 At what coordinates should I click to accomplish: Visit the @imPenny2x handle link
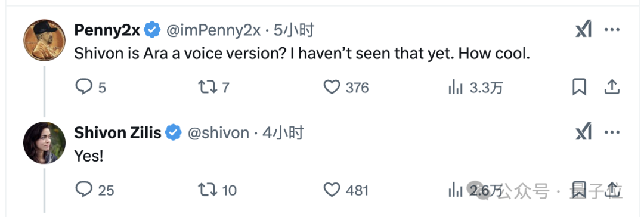click(213, 30)
